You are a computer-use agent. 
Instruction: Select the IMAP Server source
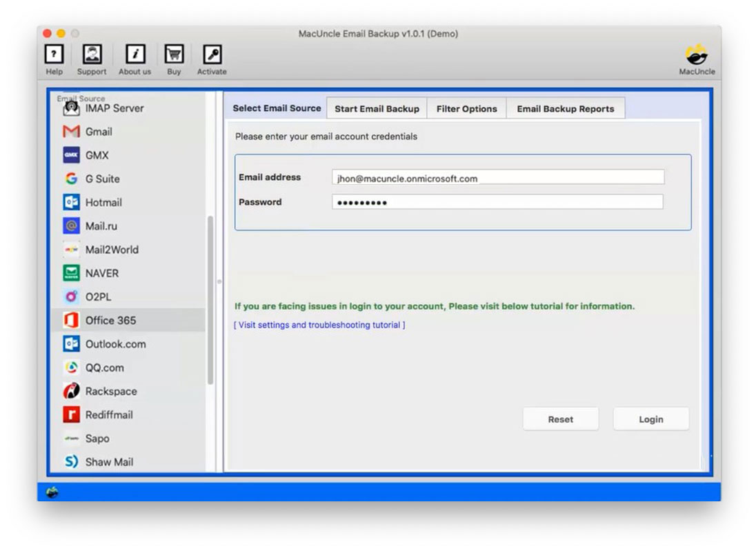pyautogui.click(x=114, y=108)
